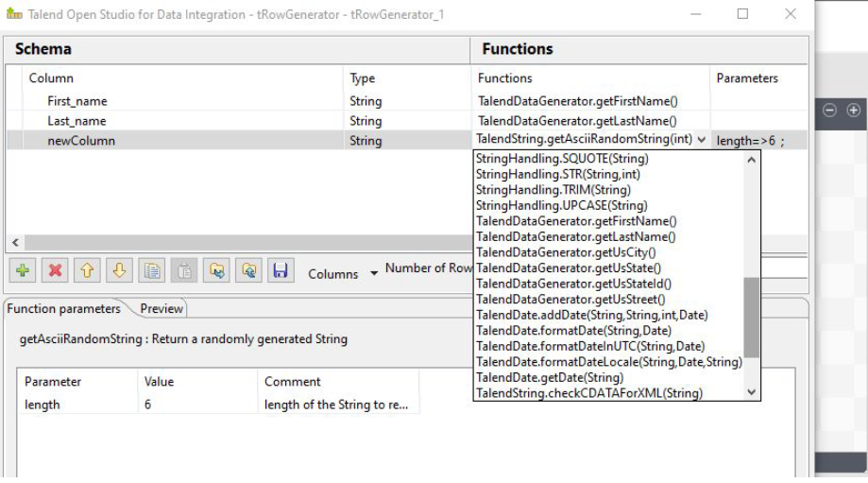This screenshot has width=868, height=483.
Task: Click the import schema from file icon
Action: click(x=216, y=271)
